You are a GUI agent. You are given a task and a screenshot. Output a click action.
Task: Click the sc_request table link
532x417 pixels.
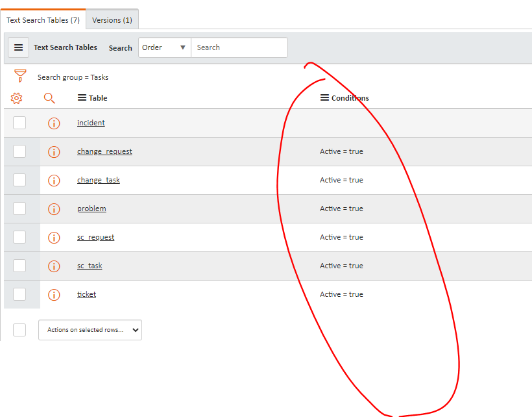point(95,237)
